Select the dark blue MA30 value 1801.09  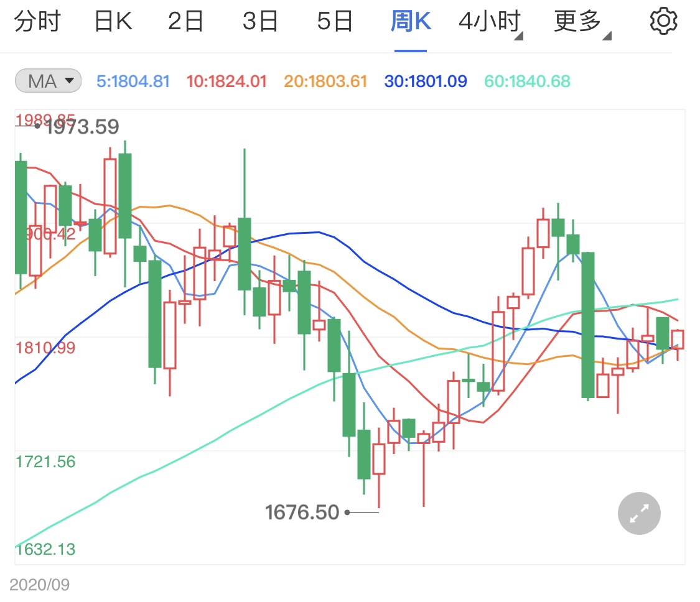click(x=425, y=81)
